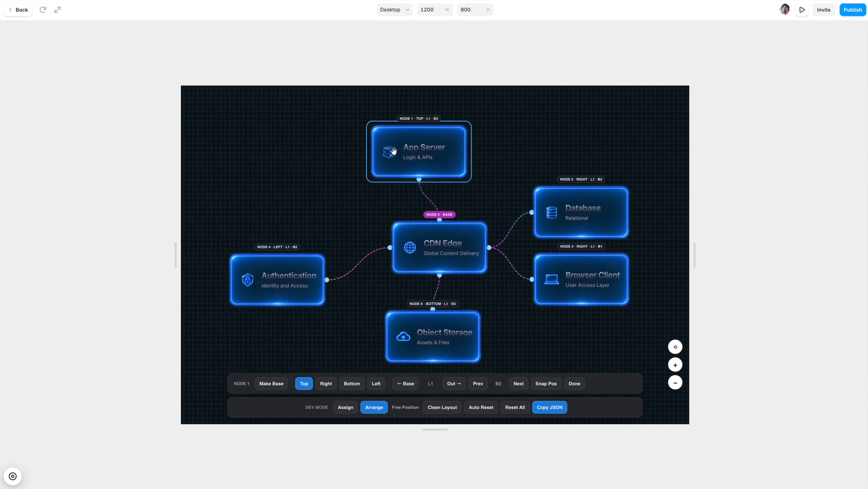Screen dimensions: 868x489
Task: Click the blue Publish button
Action: tap(853, 10)
